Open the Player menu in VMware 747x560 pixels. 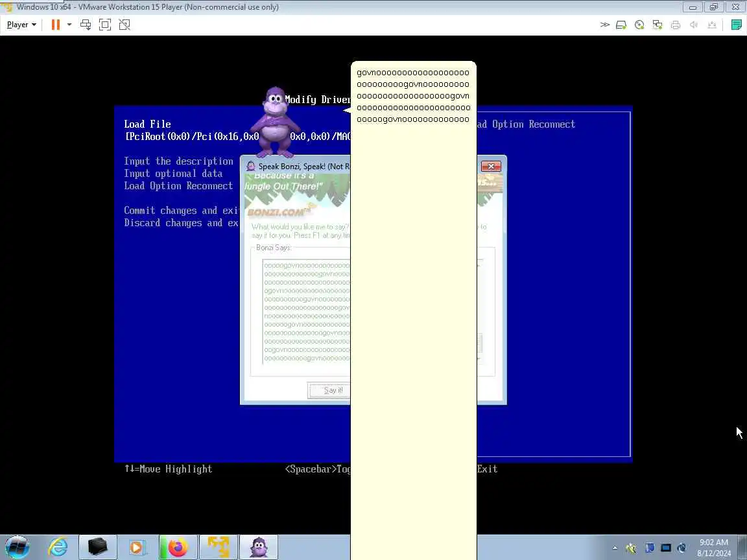click(21, 25)
